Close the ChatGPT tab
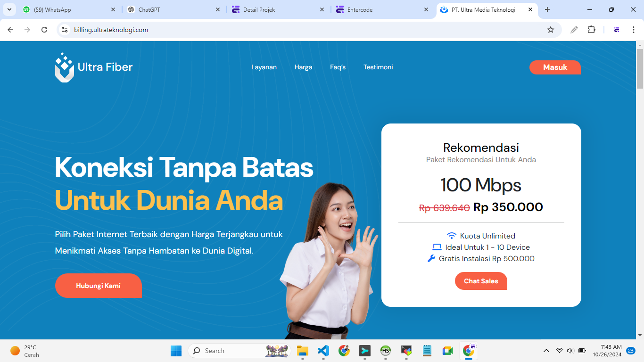The height and width of the screenshot is (362, 644). (218, 9)
